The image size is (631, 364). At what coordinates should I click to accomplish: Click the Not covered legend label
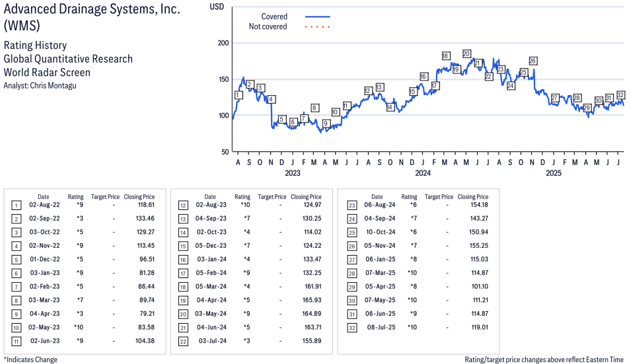click(x=268, y=26)
